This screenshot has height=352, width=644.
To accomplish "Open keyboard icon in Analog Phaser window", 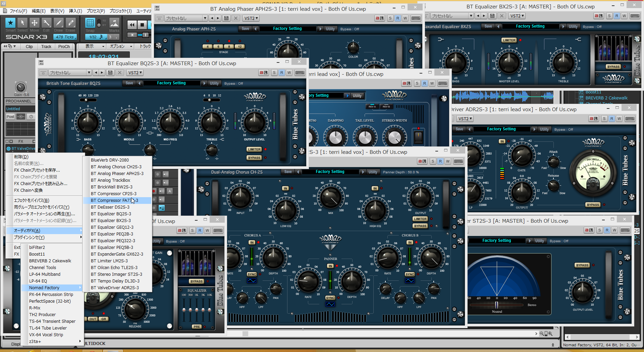I will coord(416,18).
